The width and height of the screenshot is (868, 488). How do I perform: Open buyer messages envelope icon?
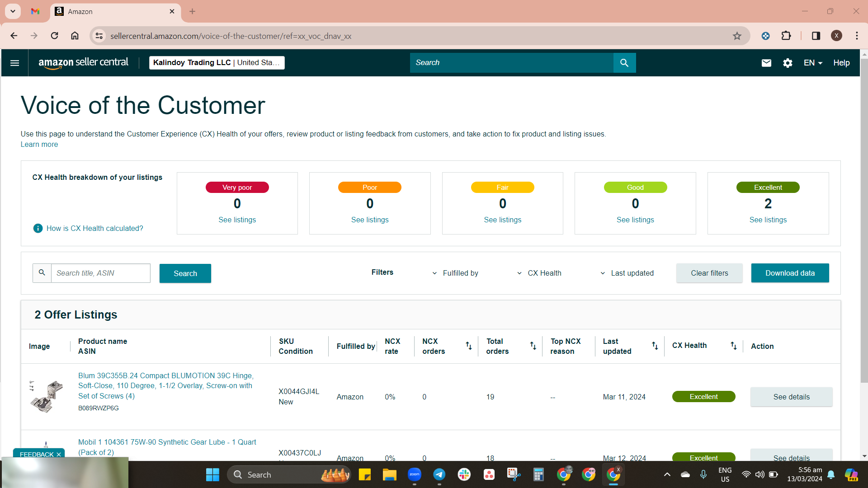pos(766,63)
